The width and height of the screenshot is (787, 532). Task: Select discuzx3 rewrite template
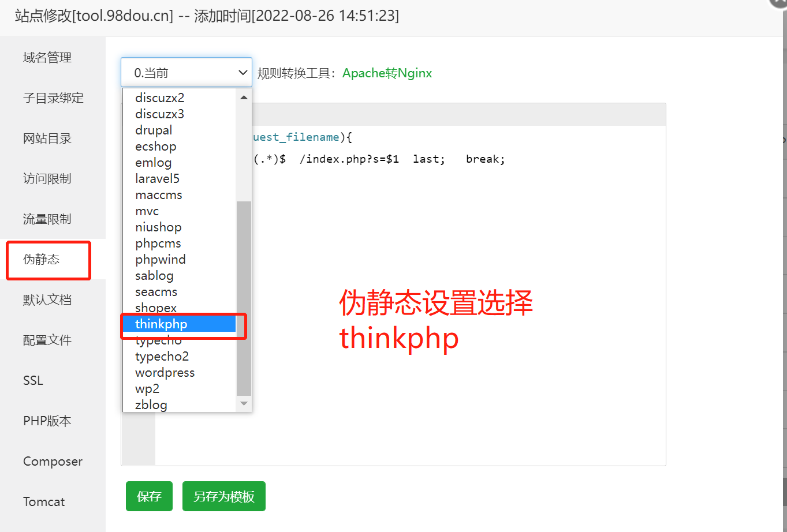click(160, 114)
